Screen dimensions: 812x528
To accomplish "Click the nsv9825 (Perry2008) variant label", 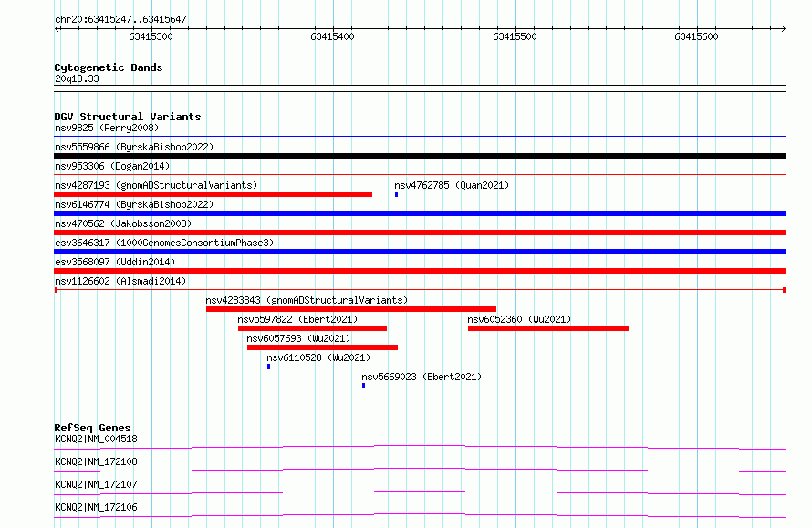I will pyautogui.click(x=107, y=128).
